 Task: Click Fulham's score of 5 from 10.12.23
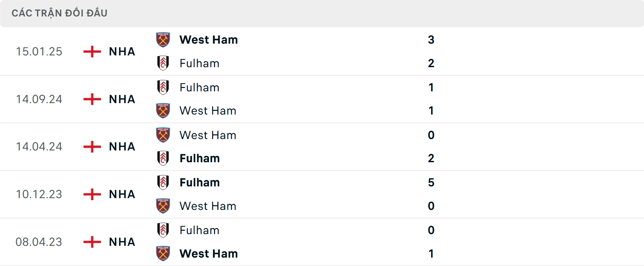tap(432, 182)
